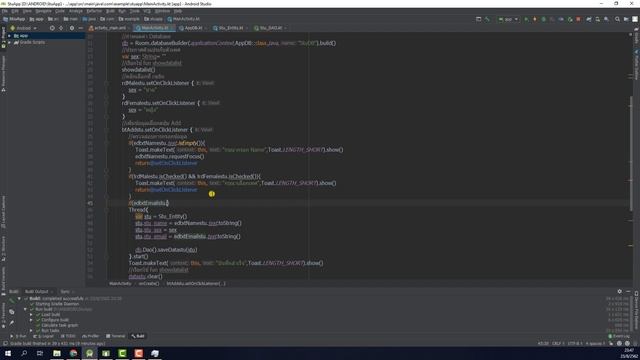
Task: Click the taskbar search icon
Action: click(24, 353)
